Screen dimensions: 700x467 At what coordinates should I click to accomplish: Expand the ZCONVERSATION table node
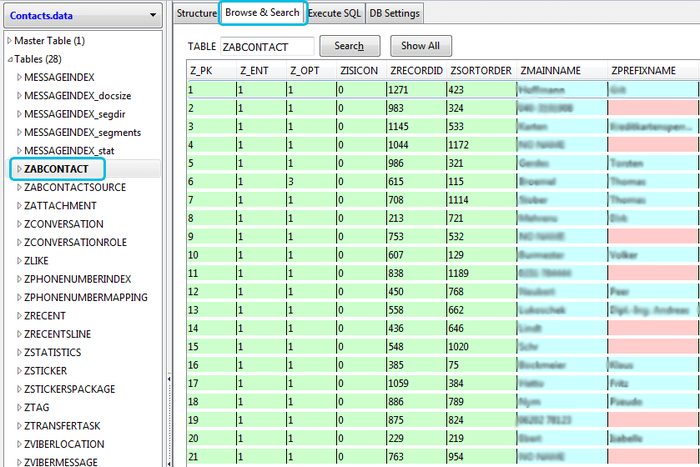tap(19, 224)
